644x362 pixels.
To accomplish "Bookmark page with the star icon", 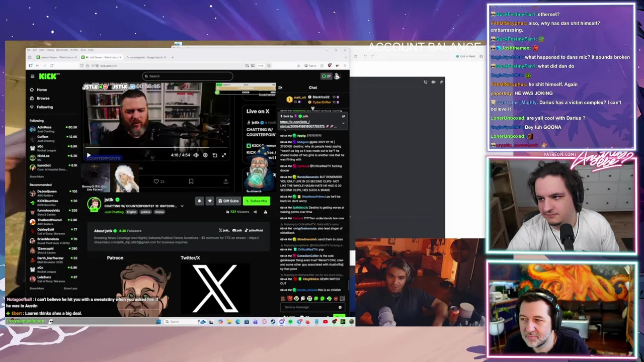I will (269, 65).
